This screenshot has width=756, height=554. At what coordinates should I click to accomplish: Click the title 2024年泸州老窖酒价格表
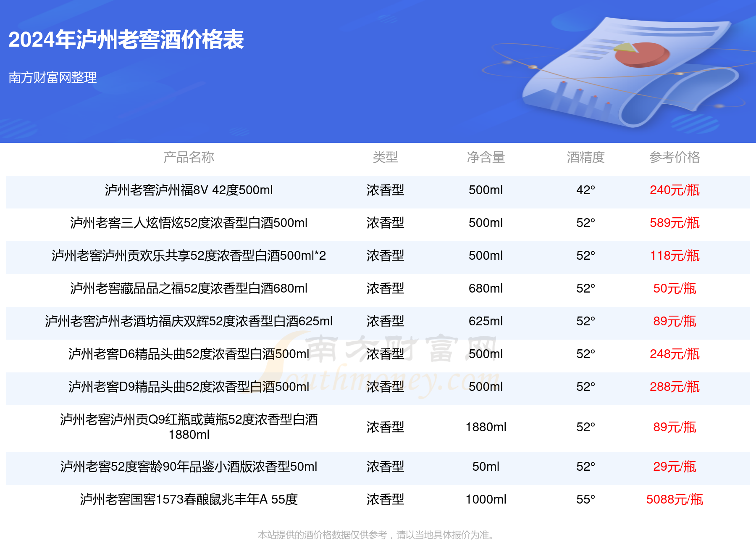coord(126,40)
